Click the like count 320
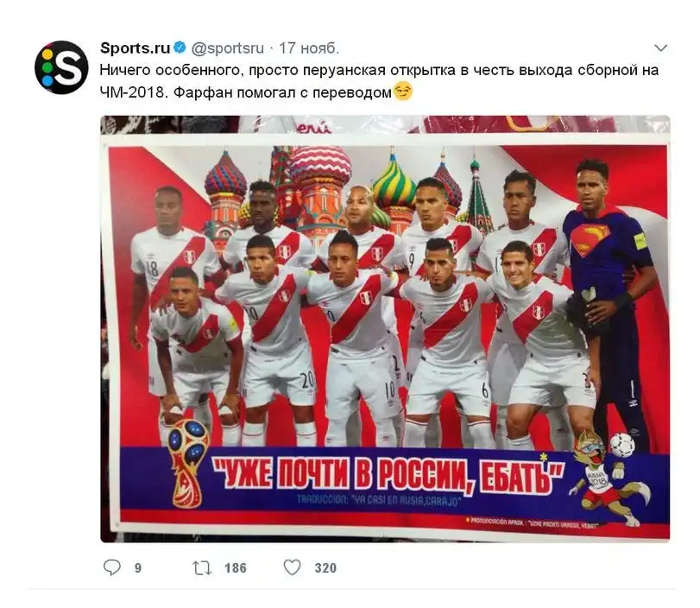 tap(325, 568)
